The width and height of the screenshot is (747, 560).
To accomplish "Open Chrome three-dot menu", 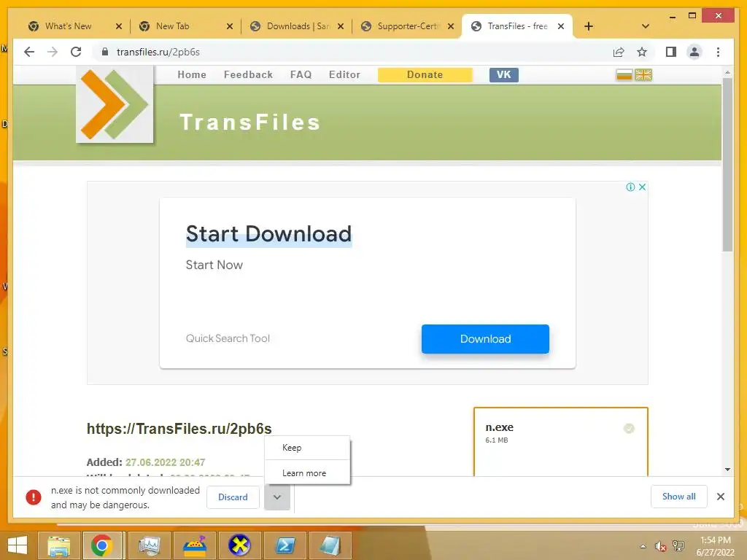I will [718, 52].
